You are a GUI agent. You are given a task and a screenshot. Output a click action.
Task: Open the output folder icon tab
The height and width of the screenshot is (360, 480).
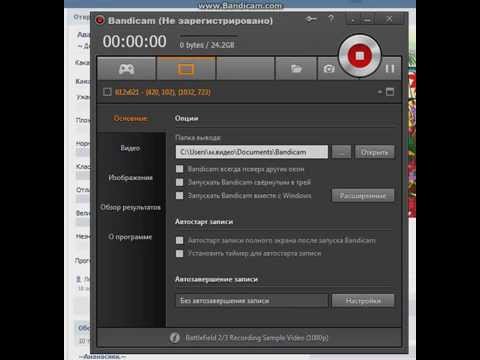coord(296,69)
